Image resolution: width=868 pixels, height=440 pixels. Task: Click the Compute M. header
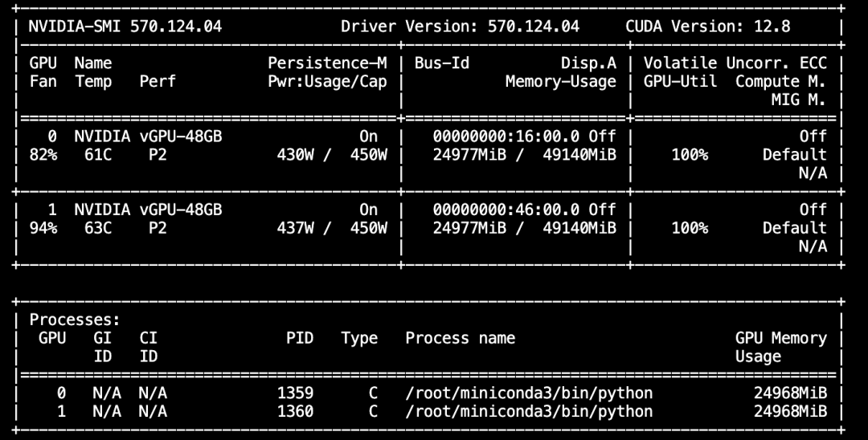pyautogui.click(x=780, y=81)
